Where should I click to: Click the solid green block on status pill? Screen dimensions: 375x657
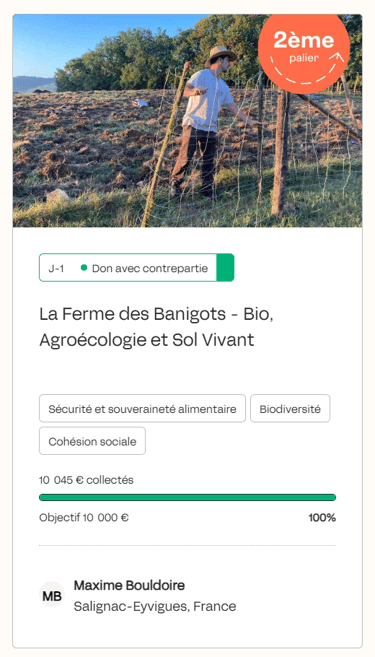click(x=225, y=267)
